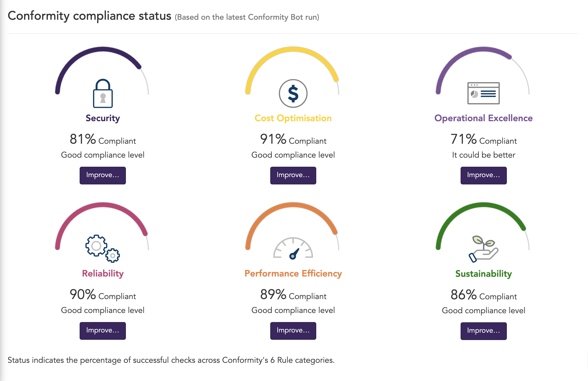
Task: Open the Operational Excellence category label
Action: (483, 118)
